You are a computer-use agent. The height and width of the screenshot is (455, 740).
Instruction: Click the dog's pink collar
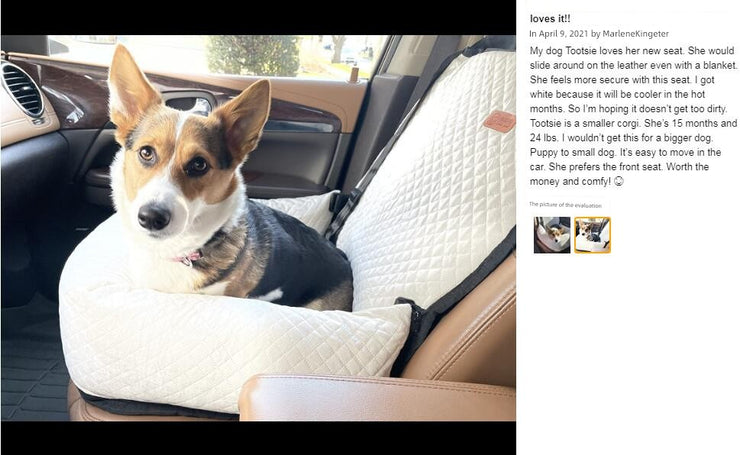[189, 258]
